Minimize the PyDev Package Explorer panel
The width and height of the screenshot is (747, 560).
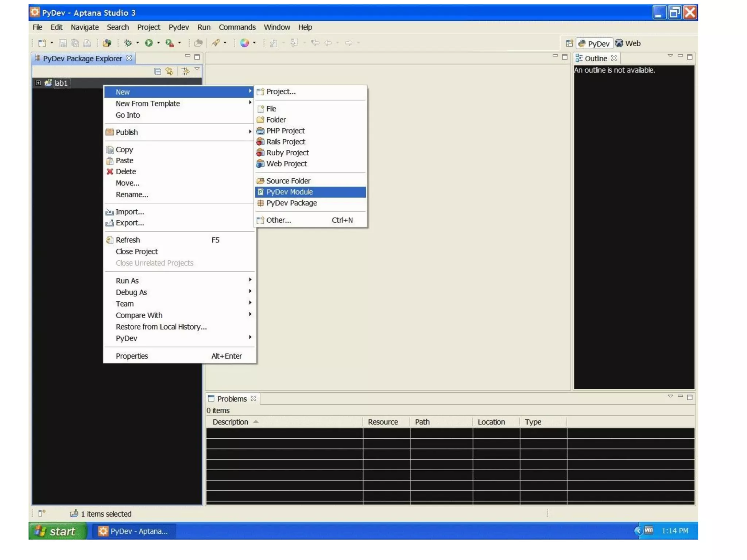tap(187, 56)
